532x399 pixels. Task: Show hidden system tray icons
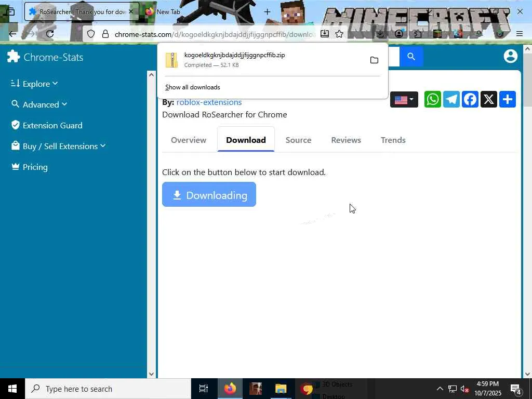[440, 389]
